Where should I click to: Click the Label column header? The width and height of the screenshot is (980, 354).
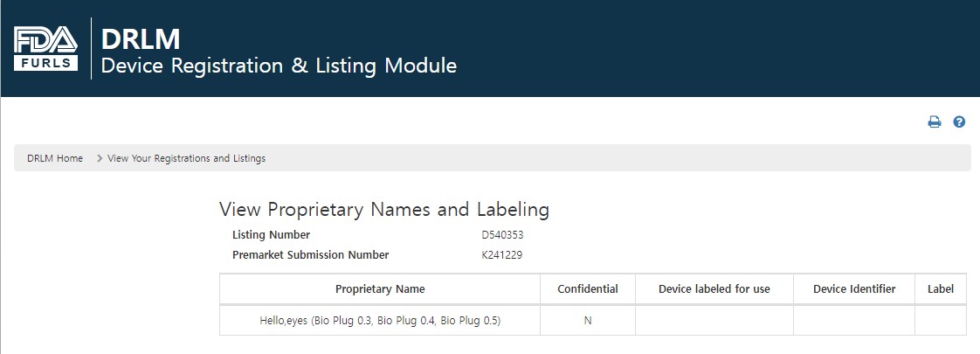coord(941,289)
